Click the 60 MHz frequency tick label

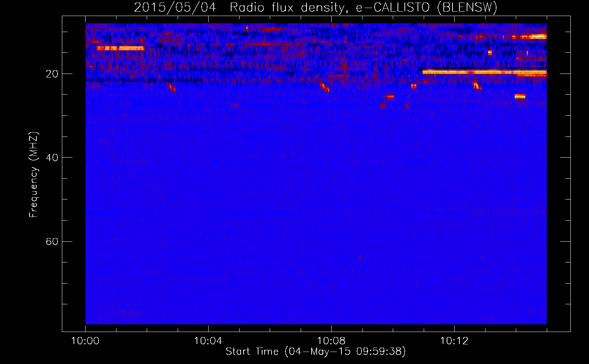[52, 241]
